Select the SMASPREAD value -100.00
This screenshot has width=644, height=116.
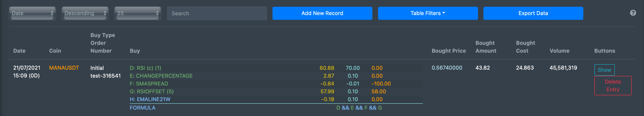[x=381, y=84]
